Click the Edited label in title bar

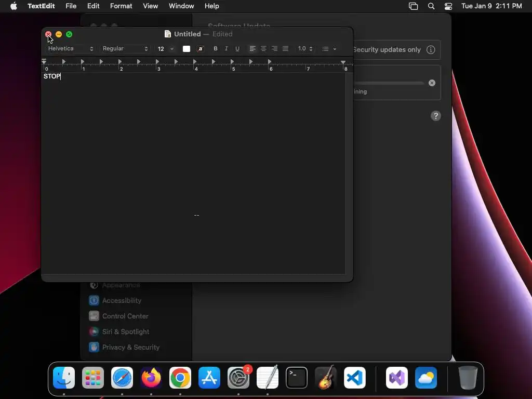pos(222,34)
